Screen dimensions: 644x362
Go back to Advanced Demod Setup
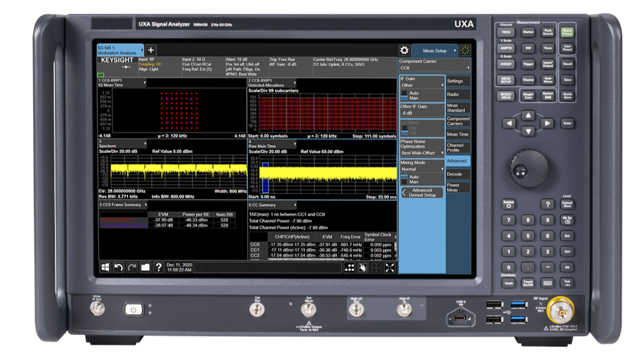click(x=422, y=193)
